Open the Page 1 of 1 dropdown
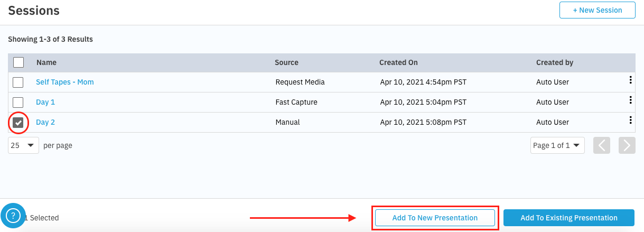Screen dimensions: 644x232 coord(557,145)
